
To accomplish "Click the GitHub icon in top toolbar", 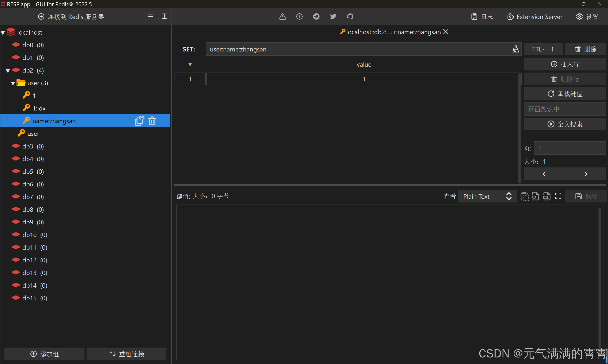I will pos(350,16).
